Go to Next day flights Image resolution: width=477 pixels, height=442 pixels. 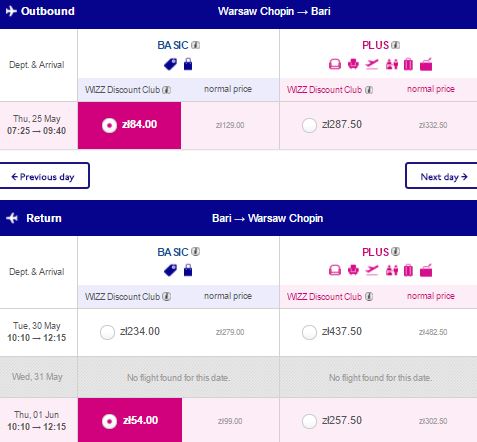pyautogui.click(x=441, y=176)
